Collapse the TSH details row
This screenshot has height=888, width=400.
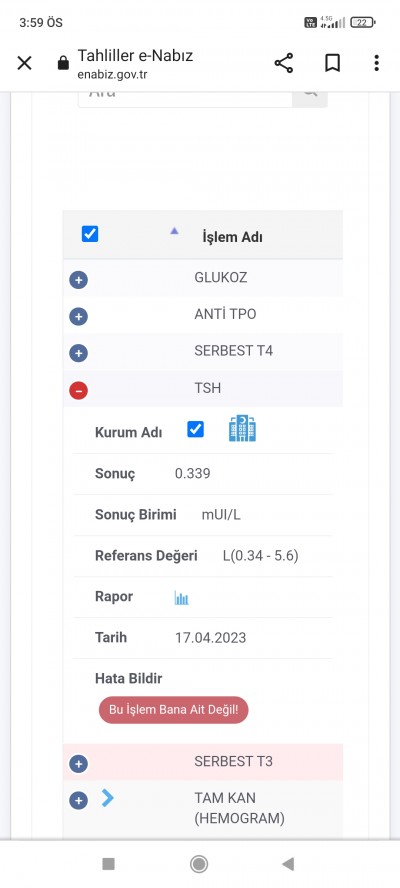pyautogui.click(x=78, y=390)
